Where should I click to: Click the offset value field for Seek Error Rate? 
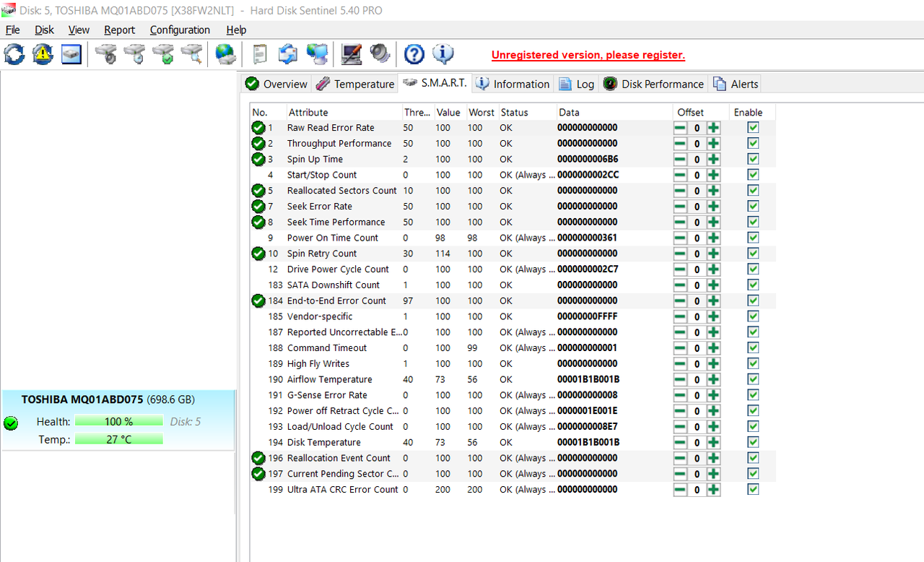point(697,207)
